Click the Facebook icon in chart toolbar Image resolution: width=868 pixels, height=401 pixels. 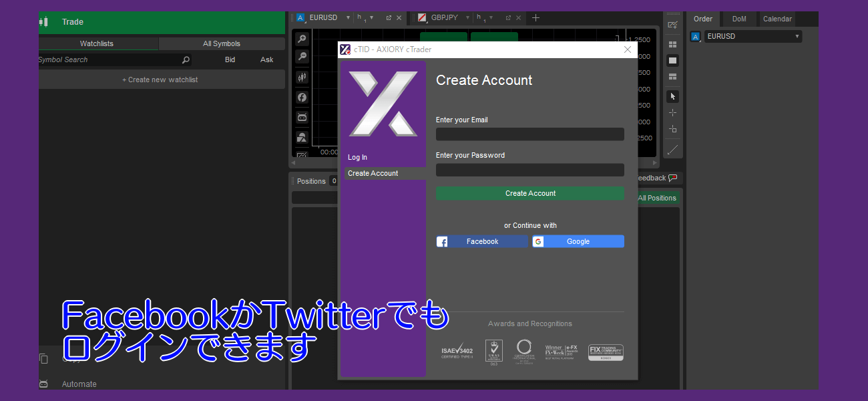pyautogui.click(x=302, y=98)
